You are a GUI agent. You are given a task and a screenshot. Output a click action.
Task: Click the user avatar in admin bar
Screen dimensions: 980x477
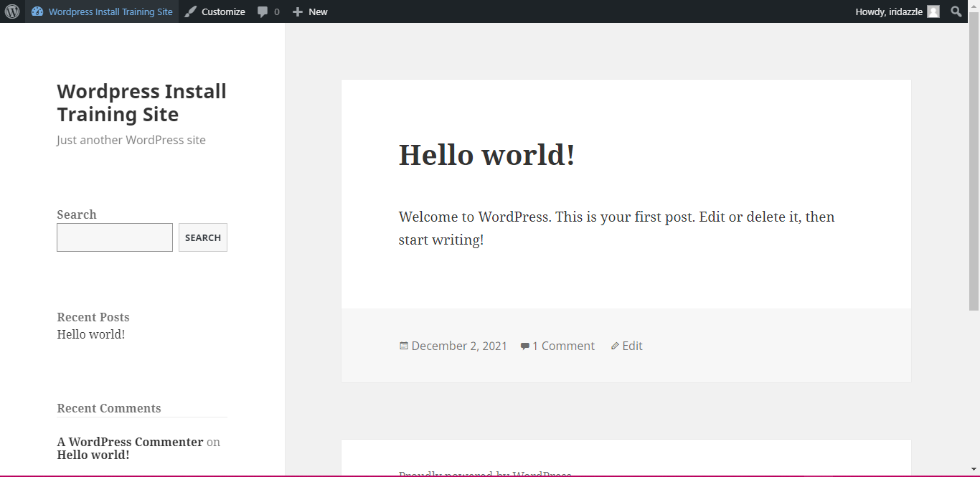click(x=933, y=11)
